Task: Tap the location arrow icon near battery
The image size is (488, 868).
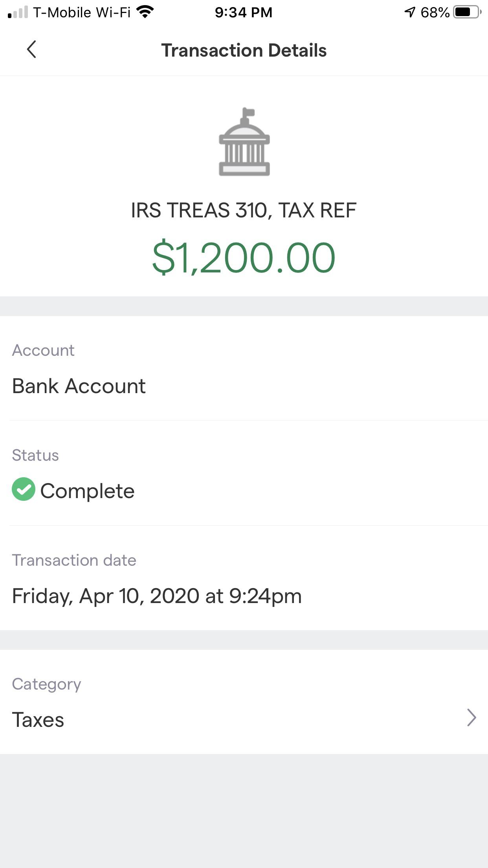Action: (409, 12)
